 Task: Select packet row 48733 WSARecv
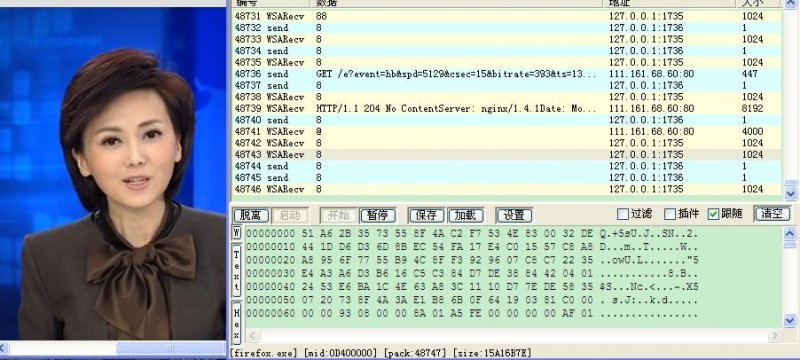point(507,39)
